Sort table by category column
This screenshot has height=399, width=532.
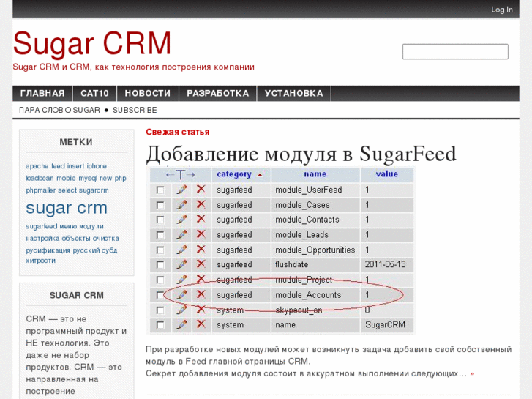(x=234, y=174)
